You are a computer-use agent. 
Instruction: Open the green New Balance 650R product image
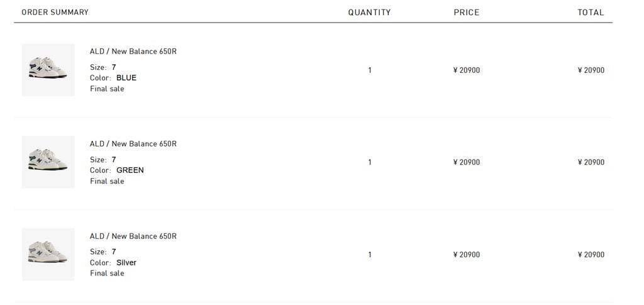48,162
